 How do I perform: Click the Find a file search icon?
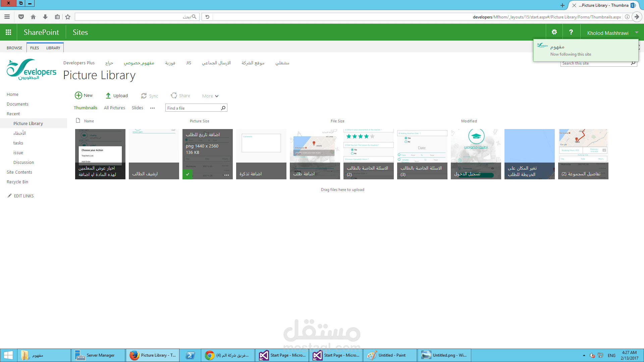tap(223, 108)
